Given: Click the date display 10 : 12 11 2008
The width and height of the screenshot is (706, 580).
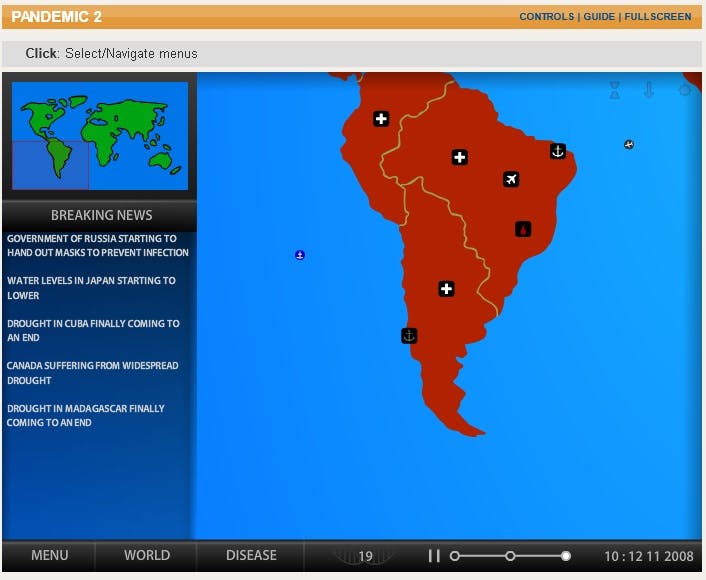Looking at the screenshot, I should coord(648,556).
